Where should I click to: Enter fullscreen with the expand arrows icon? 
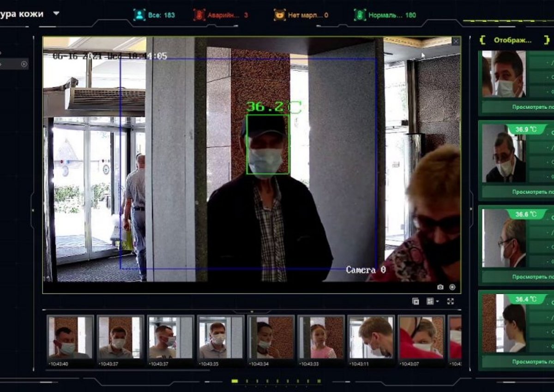pos(451,301)
